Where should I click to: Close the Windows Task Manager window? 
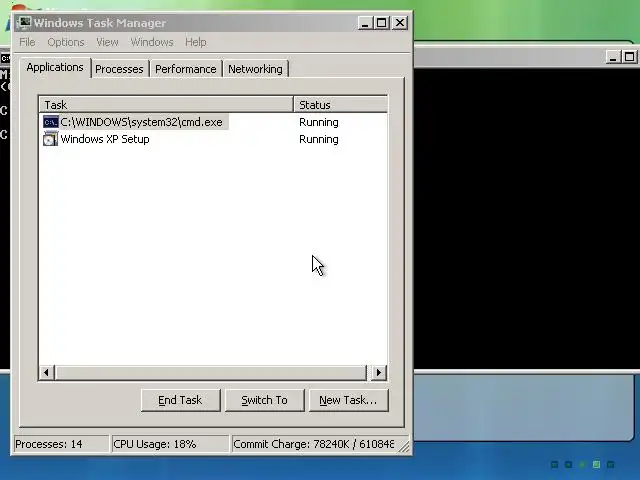pyautogui.click(x=400, y=23)
